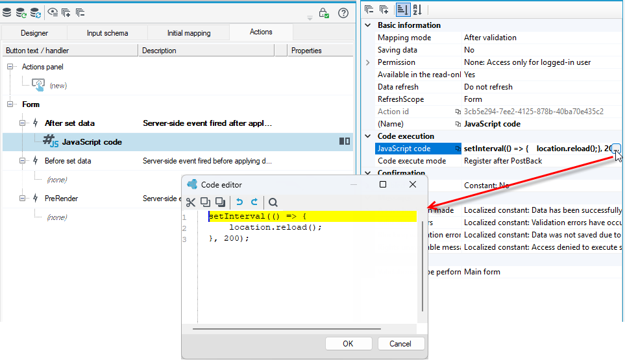The height and width of the screenshot is (364, 625).
Task: Select (none) under PreRender
Action: [x=57, y=217]
